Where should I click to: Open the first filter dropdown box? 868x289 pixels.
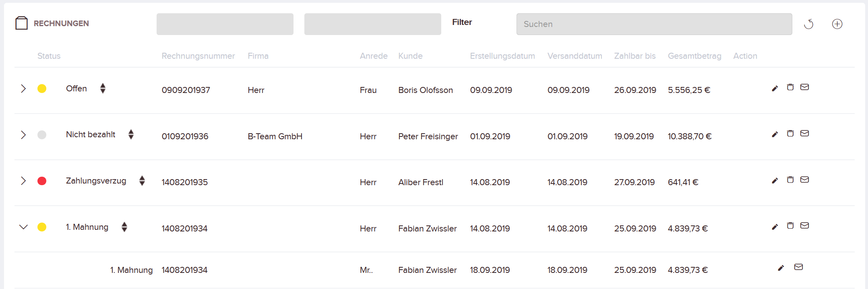225,24
